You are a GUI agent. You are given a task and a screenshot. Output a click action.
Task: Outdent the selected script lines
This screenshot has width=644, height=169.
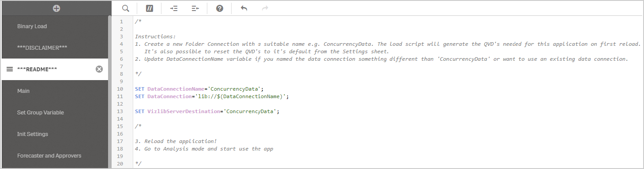point(195,8)
